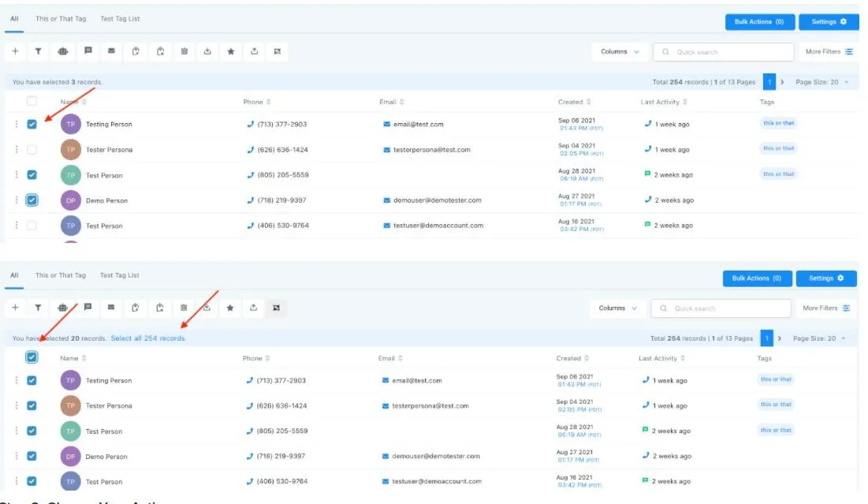Open the Columns dropdown in upper screenshot

[620, 51]
